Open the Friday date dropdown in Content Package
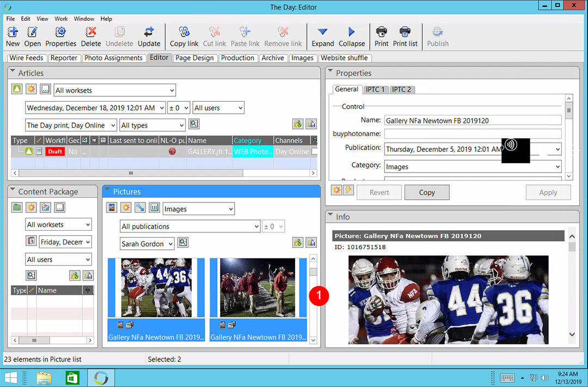Screen dimensions: 588x387 click(x=65, y=242)
